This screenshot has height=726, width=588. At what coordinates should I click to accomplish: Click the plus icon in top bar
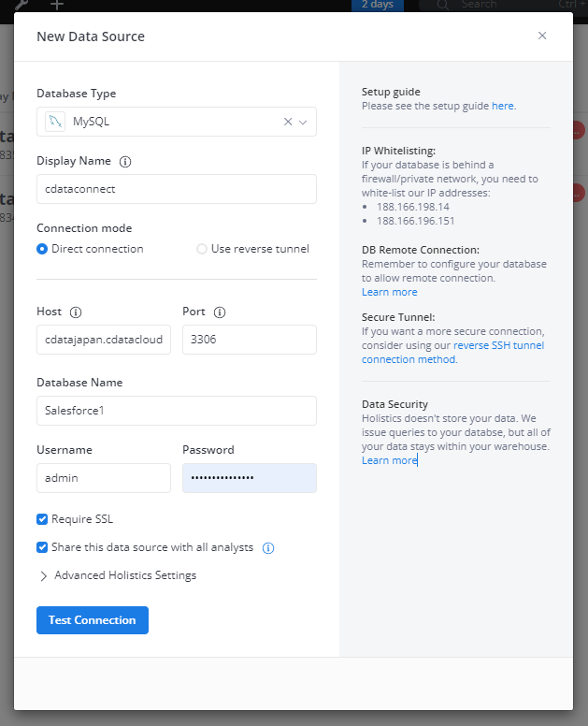pos(57,5)
